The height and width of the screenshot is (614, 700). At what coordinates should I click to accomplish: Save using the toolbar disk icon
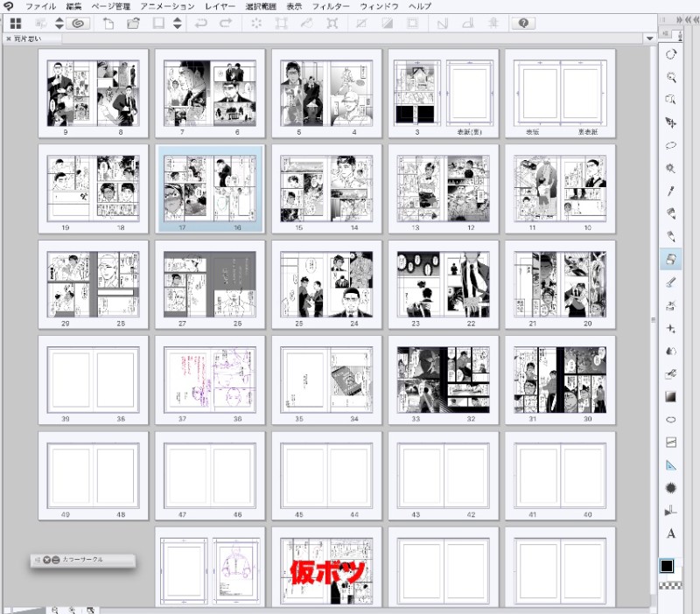tap(158, 24)
